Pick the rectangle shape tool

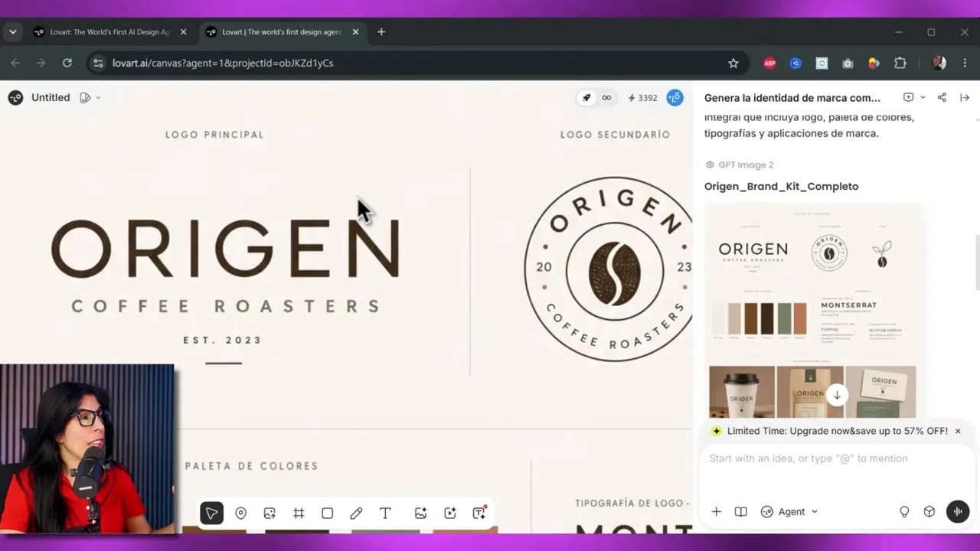[327, 514]
